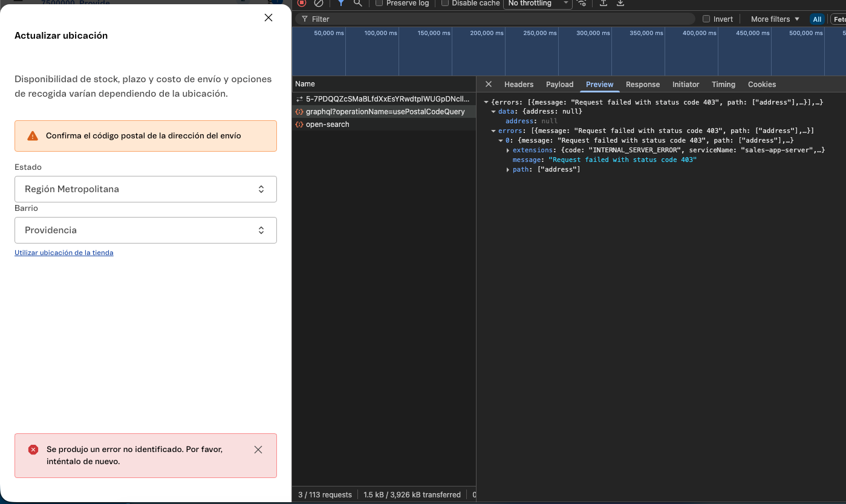Open network search magnifier
The width and height of the screenshot is (846, 504).
pos(358,3)
